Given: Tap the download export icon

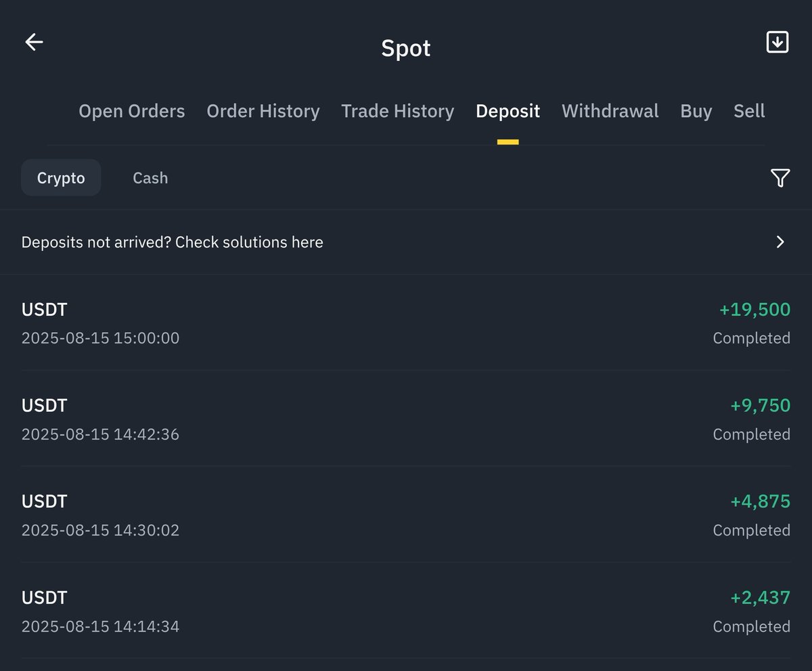Looking at the screenshot, I should click(x=777, y=42).
